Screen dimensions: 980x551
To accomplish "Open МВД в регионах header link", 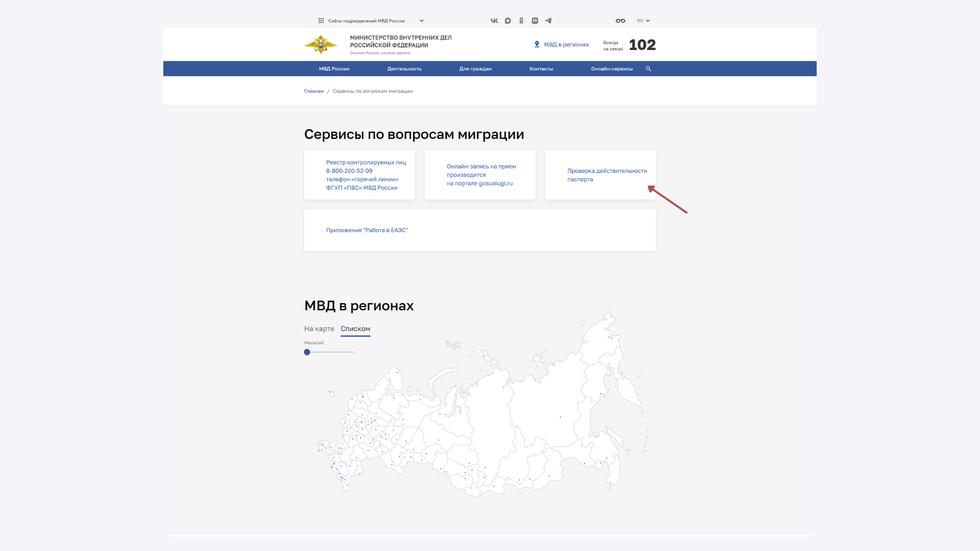I will (566, 45).
